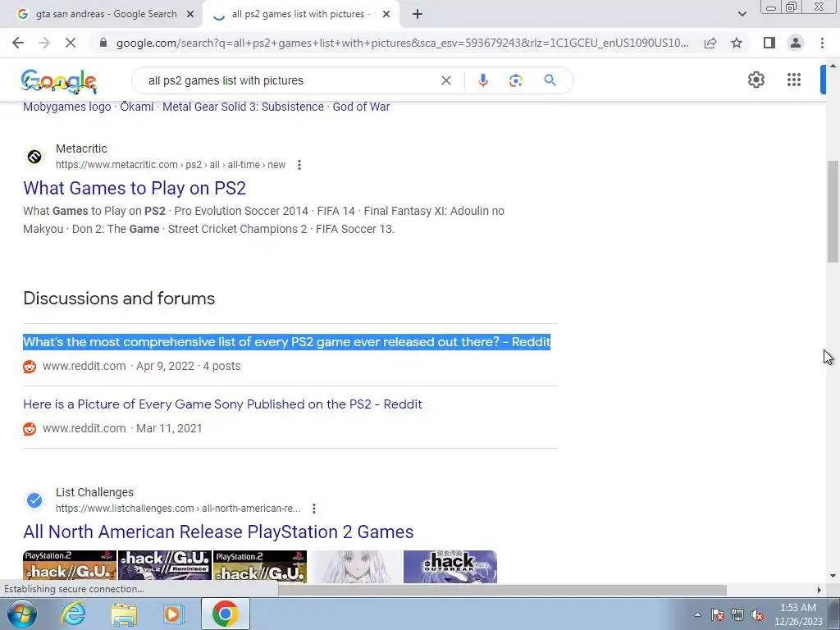Viewport: 840px width, 630px height.
Task: Open the tab search dropdown chevron
Action: click(742, 14)
